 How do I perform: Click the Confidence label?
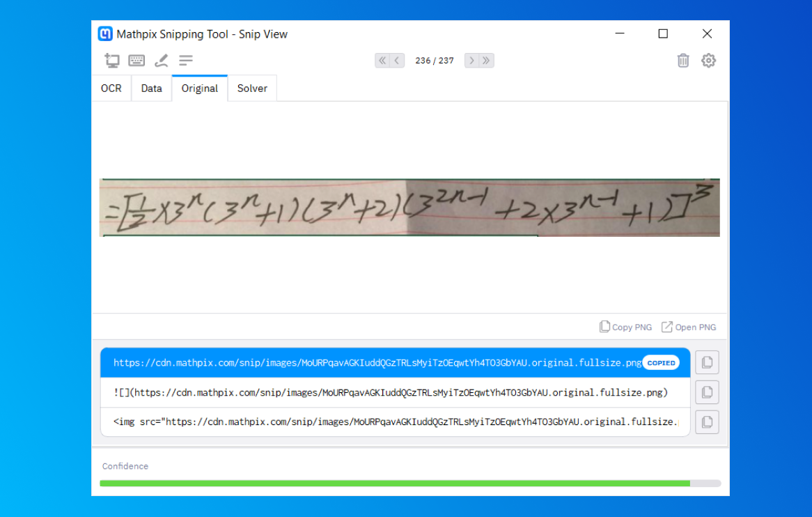(x=125, y=466)
